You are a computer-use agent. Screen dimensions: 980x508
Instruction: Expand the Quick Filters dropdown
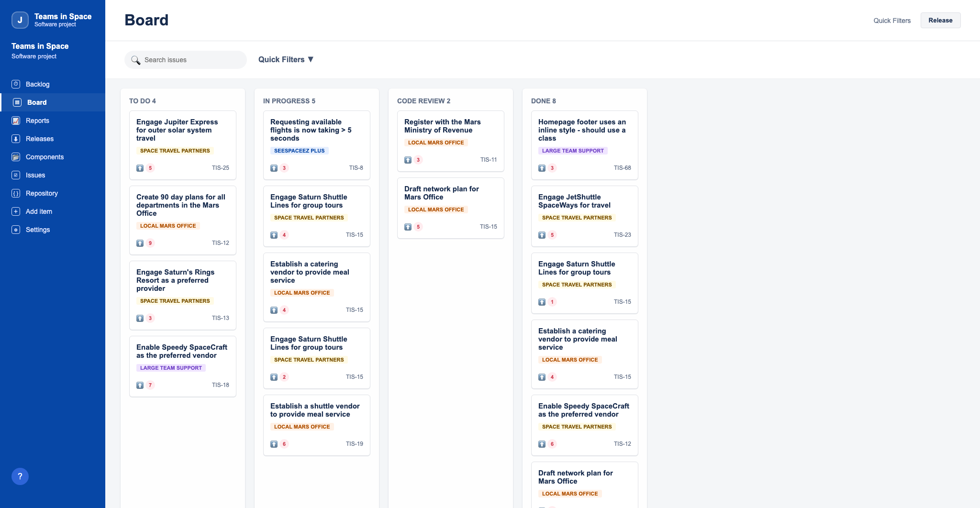(x=286, y=59)
